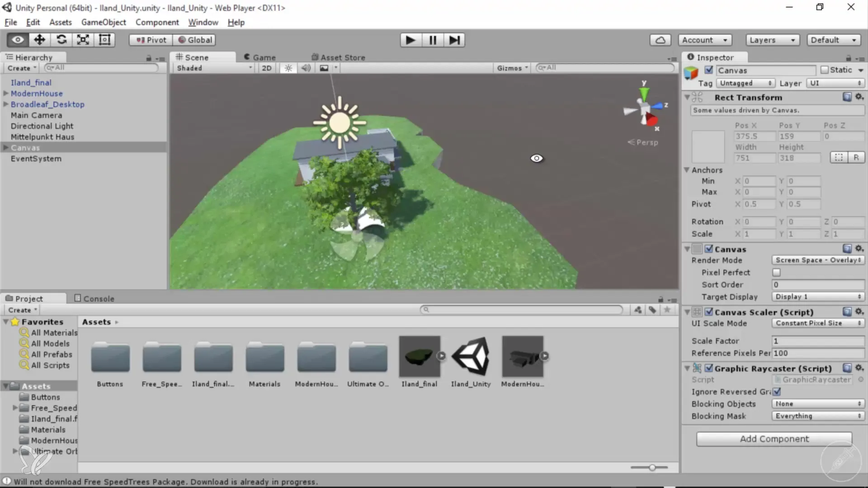Uncheck Ignore Reversed Graphics checkbox
This screenshot has width=868, height=488.
point(777,392)
